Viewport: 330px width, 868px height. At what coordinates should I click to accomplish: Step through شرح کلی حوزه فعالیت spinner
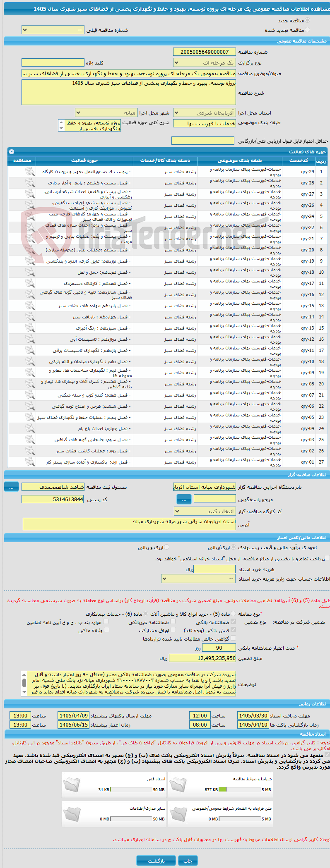coord(61,125)
